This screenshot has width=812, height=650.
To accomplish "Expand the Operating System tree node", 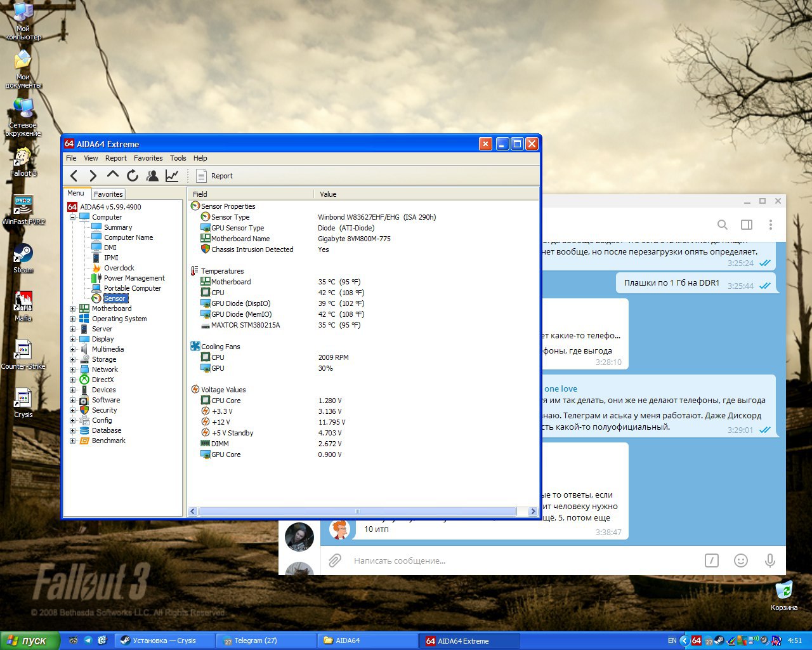I will pos(72,319).
